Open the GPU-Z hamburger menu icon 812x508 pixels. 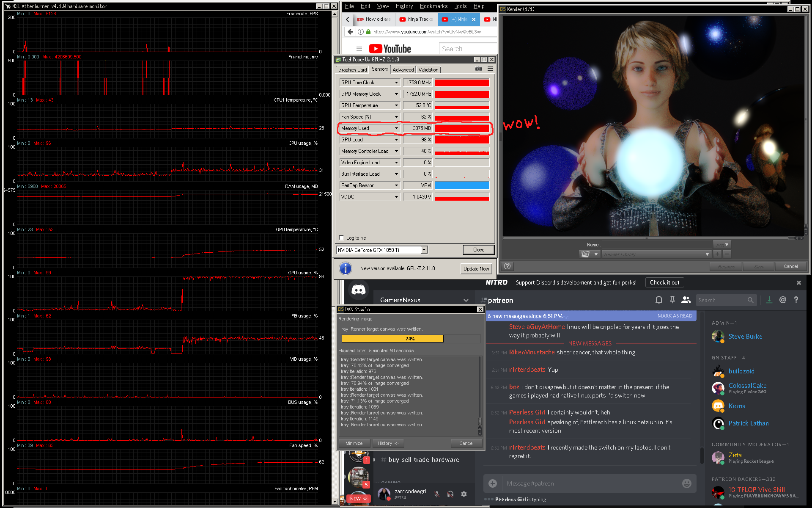coord(490,69)
